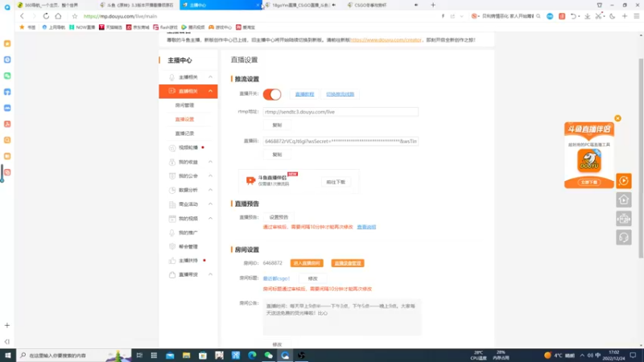
Task: Open the douyu.com/creator link in the notice
Action: (386, 39)
